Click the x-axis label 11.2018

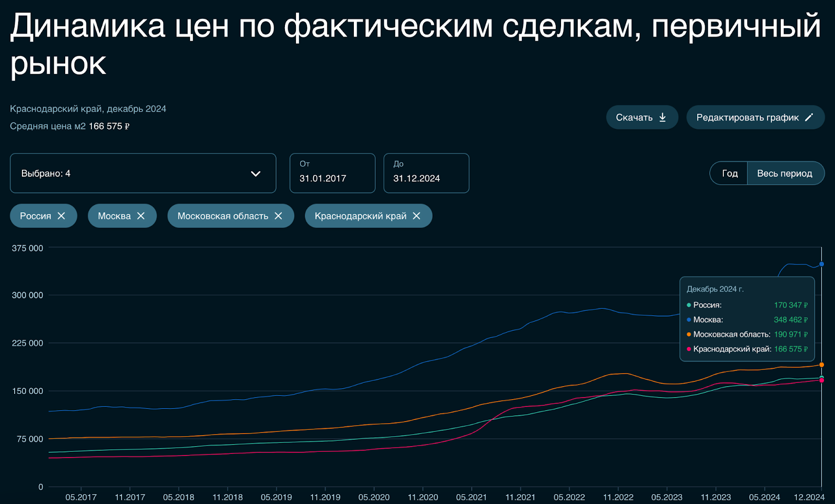coord(228,497)
